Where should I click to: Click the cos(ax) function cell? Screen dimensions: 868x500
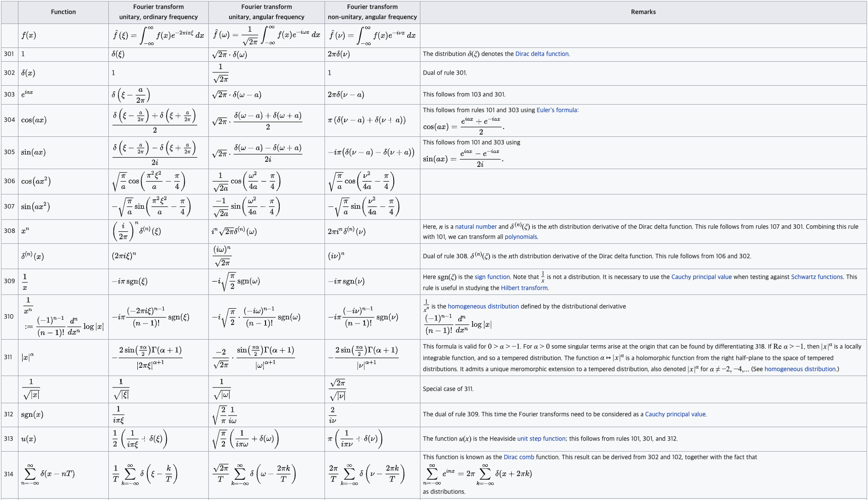(x=63, y=120)
